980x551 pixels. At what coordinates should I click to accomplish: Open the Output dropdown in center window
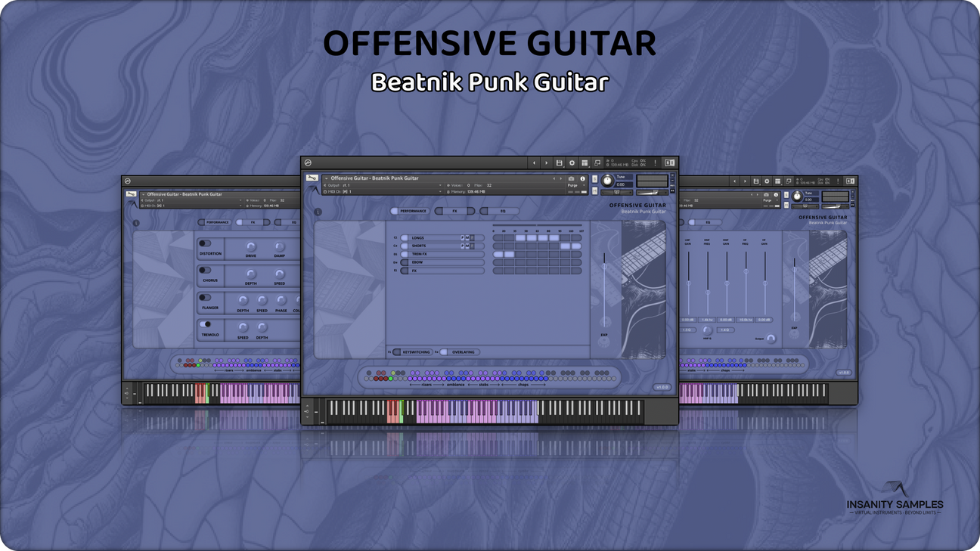pyautogui.click(x=383, y=185)
